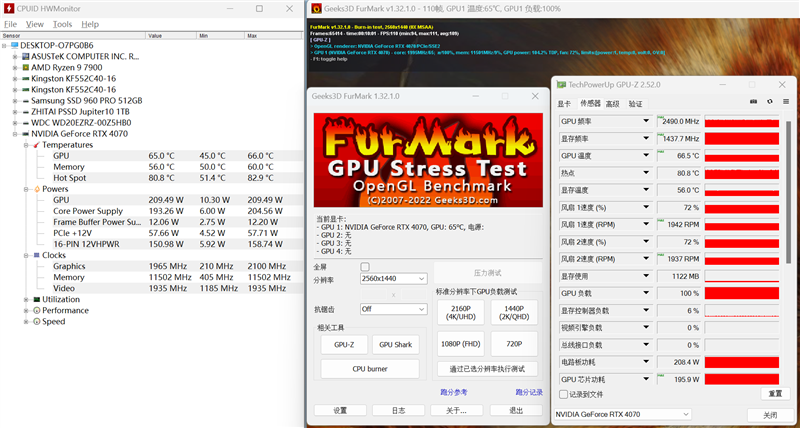Collapse the Clocks tree node
This screenshot has width=800, height=428.
click(x=25, y=255)
